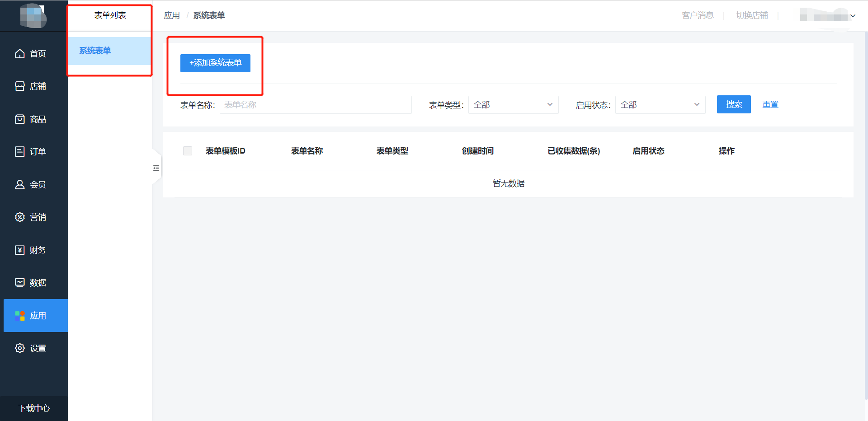Expand the 启用状态 dropdown

point(660,105)
